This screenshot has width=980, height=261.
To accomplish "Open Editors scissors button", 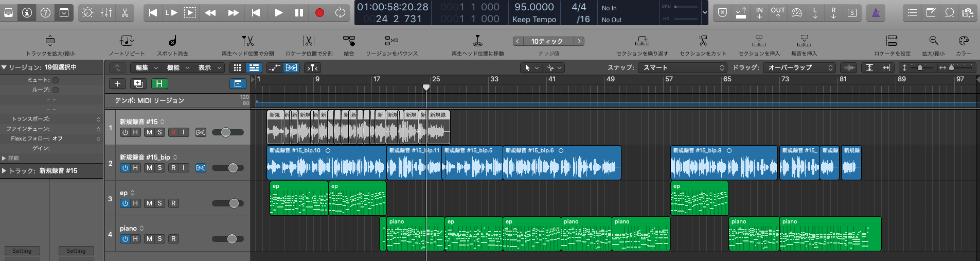I will click(x=124, y=13).
